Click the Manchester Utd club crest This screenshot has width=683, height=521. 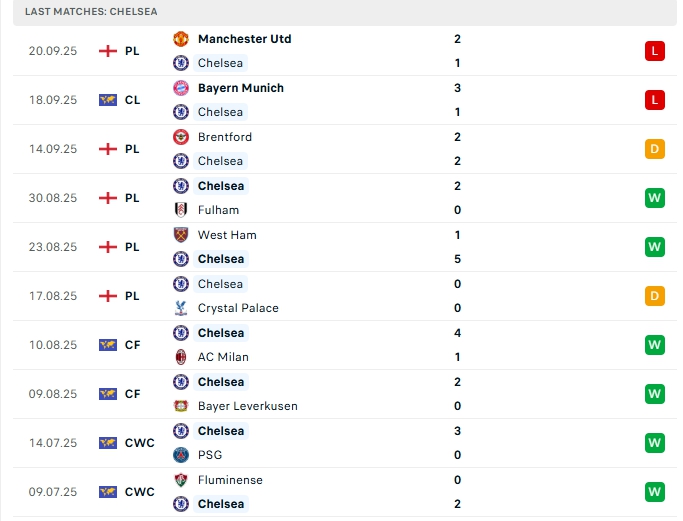[x=181, y=39]
